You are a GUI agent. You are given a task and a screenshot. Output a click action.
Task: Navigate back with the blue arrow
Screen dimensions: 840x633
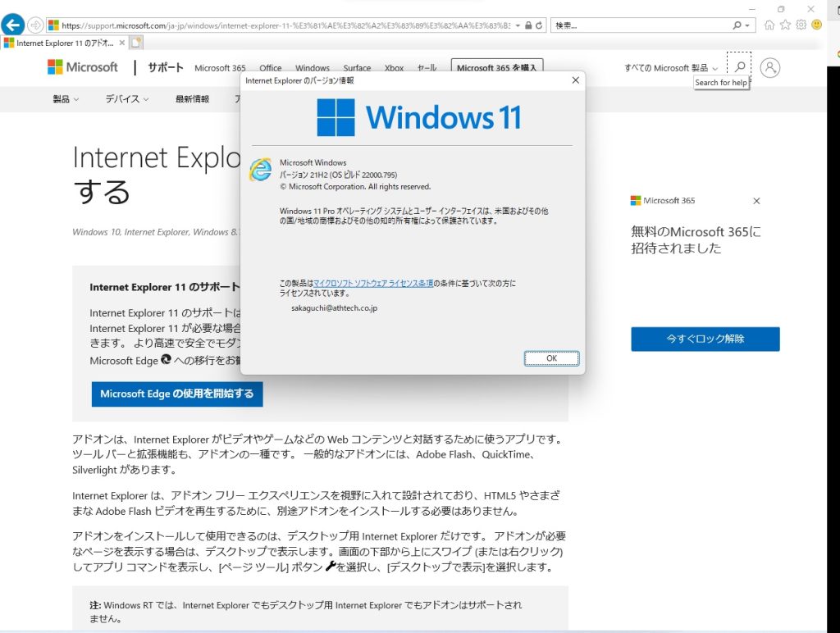point(13,24)
